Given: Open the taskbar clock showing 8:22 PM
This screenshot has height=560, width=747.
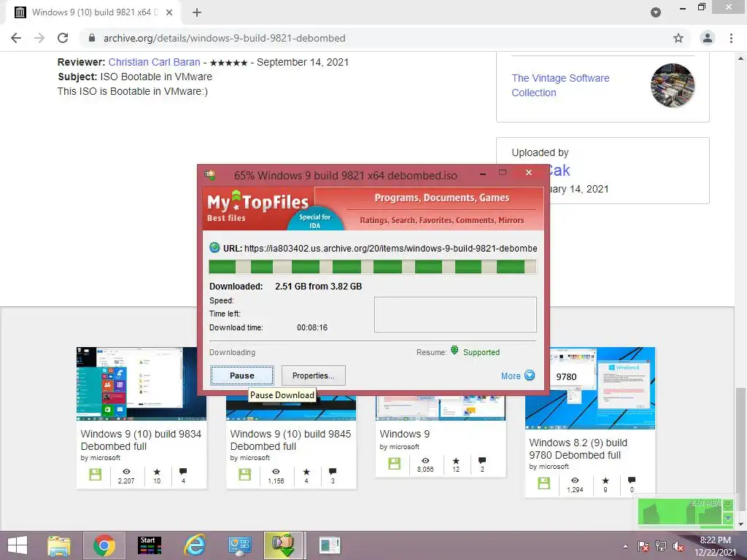Looking at the screenshot, I should pyautogui.click(x=716, y=546).
